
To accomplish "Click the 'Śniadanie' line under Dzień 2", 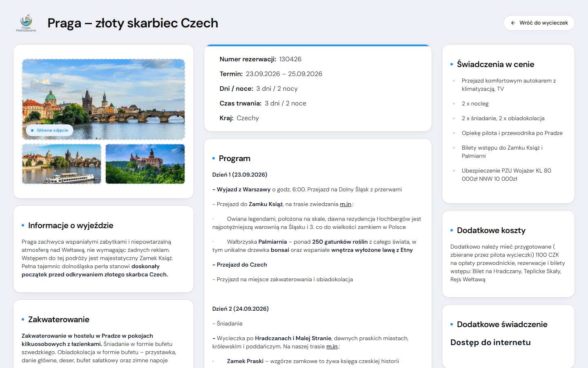I will (227, 323).
